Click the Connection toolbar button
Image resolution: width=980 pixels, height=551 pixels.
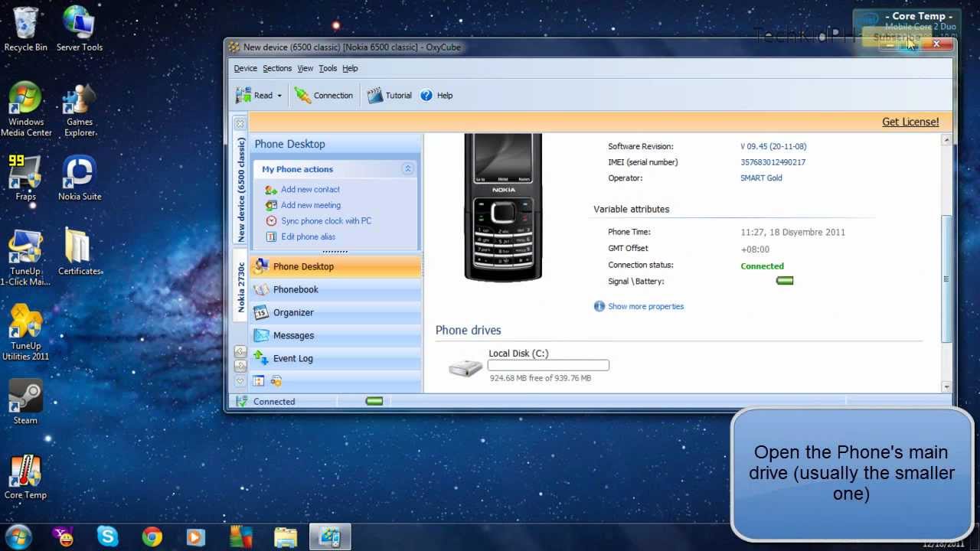point(324,96)
